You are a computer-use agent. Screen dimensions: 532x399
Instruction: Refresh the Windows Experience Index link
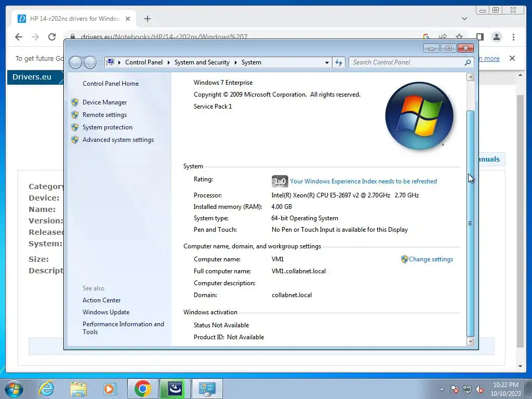click(363, 181)
